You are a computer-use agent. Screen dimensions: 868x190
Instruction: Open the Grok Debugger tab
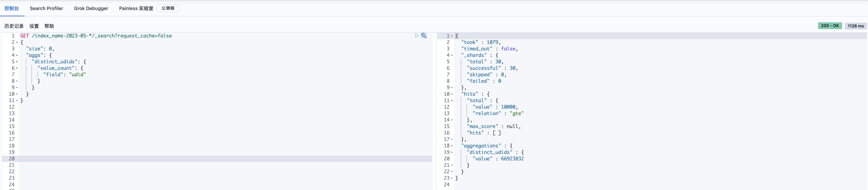tap(91, 9)
